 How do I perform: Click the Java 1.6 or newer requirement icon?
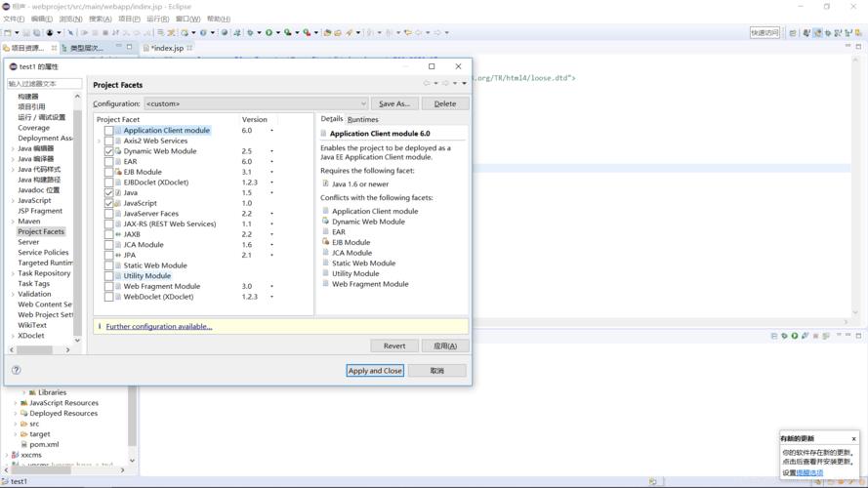click(326, 183)
